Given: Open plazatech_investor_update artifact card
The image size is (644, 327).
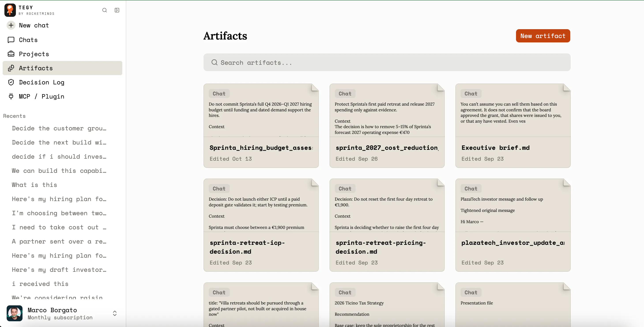Looking at the screenshot, I should [x=513, y=225].
